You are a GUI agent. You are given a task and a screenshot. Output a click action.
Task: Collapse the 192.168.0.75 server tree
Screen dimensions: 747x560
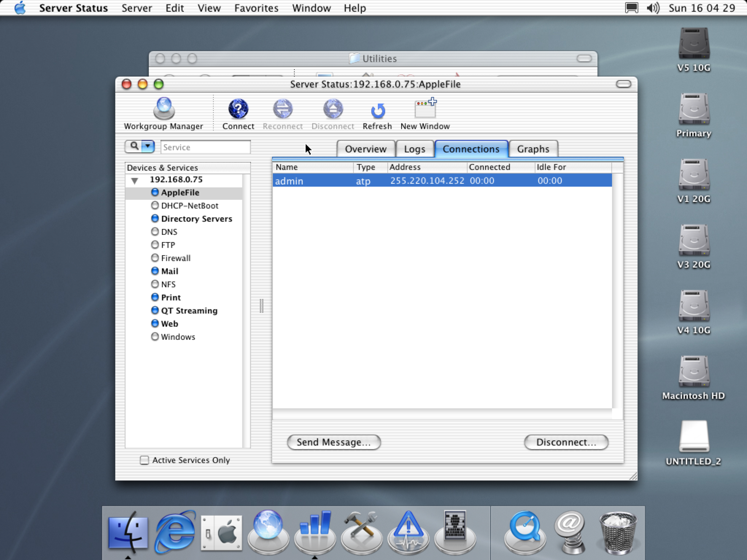(135, 180)
